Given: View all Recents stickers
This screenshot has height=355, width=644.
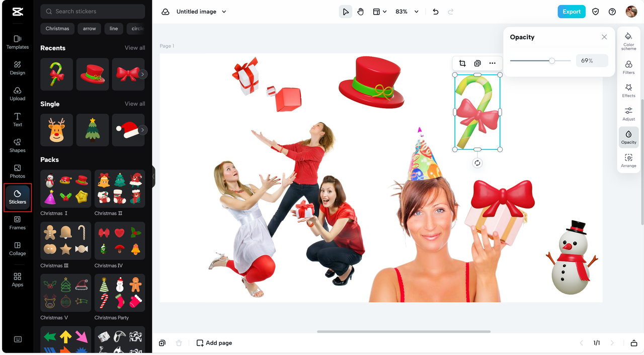Looking at the screenshot, I should pyautogui.click(x=135, y=48).
